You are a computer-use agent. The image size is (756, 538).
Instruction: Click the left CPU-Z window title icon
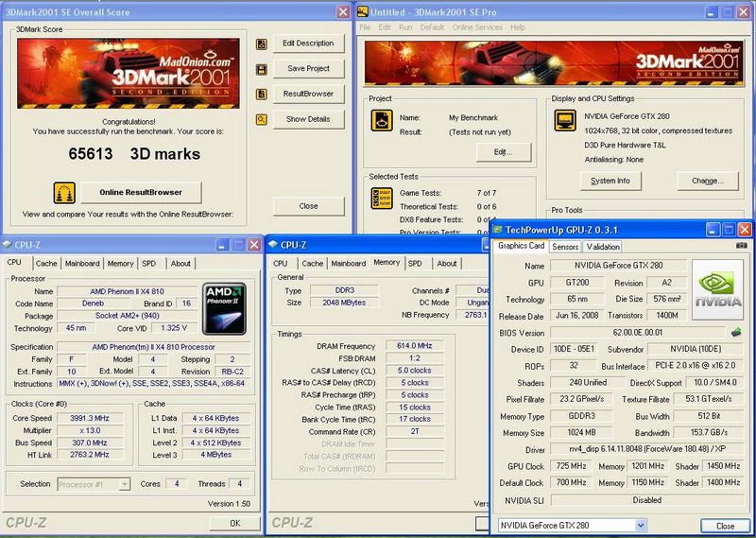point(8,245)
